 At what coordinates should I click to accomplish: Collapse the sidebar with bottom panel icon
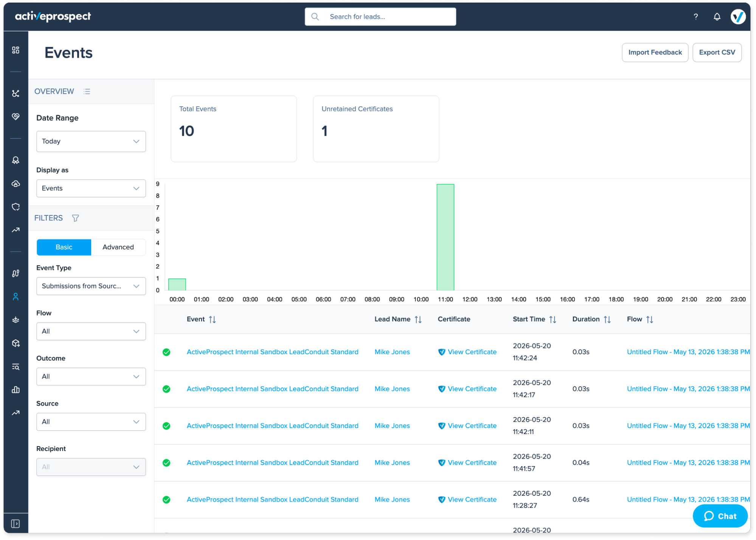pyautogui.click(x=16, y=523)
